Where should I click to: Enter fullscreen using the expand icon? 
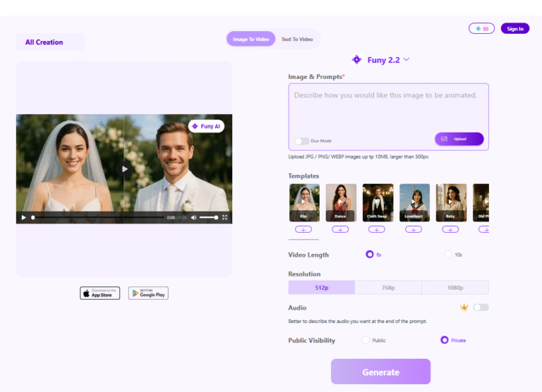(x=224, y=217)
